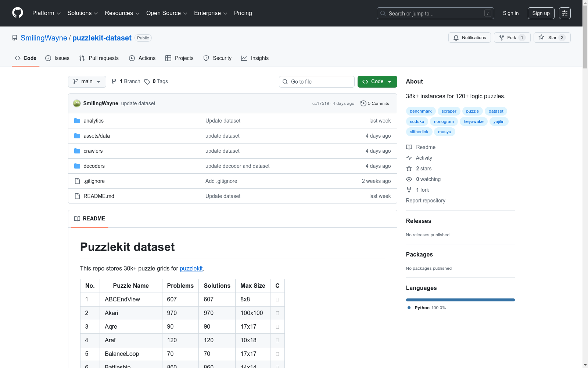This screenshot has width=588, height=368.
Task: Click the slitherlink topic tag
Action: click(x=419, y=132)
